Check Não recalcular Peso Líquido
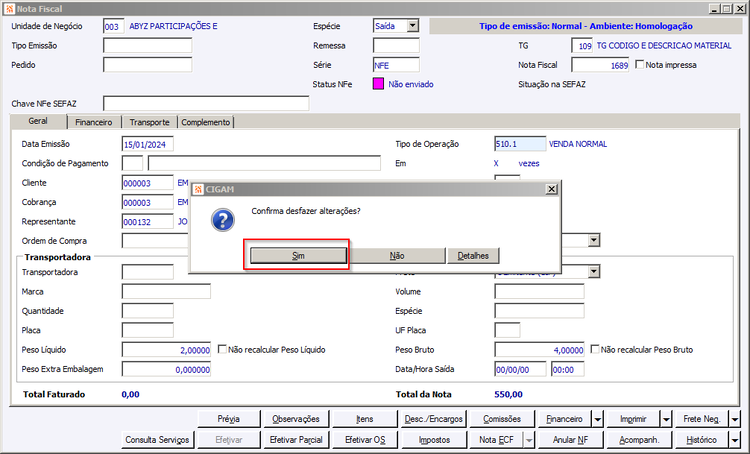 click(x=222, y=349)
